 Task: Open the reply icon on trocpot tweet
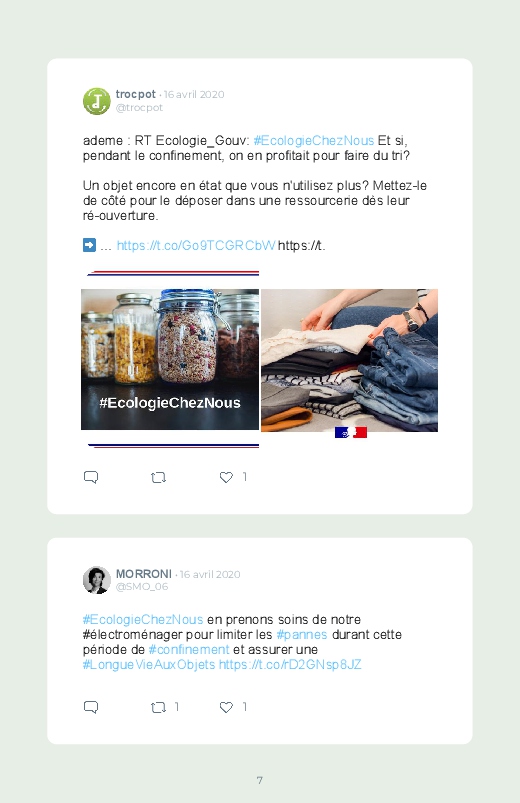pos(91,477)
